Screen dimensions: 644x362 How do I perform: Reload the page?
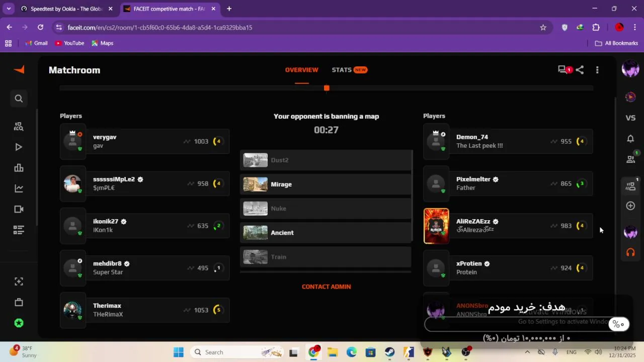(40, 28)
